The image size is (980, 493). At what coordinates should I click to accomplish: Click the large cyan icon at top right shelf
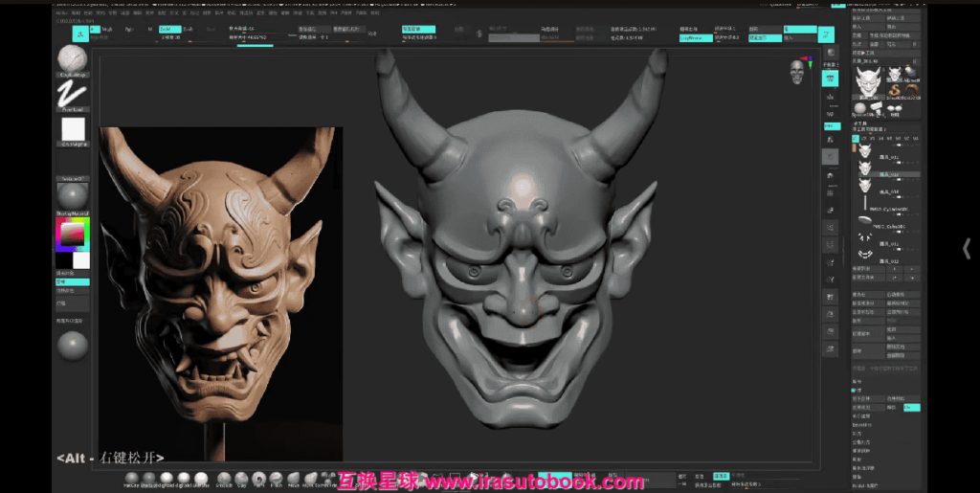click(826, 34)
